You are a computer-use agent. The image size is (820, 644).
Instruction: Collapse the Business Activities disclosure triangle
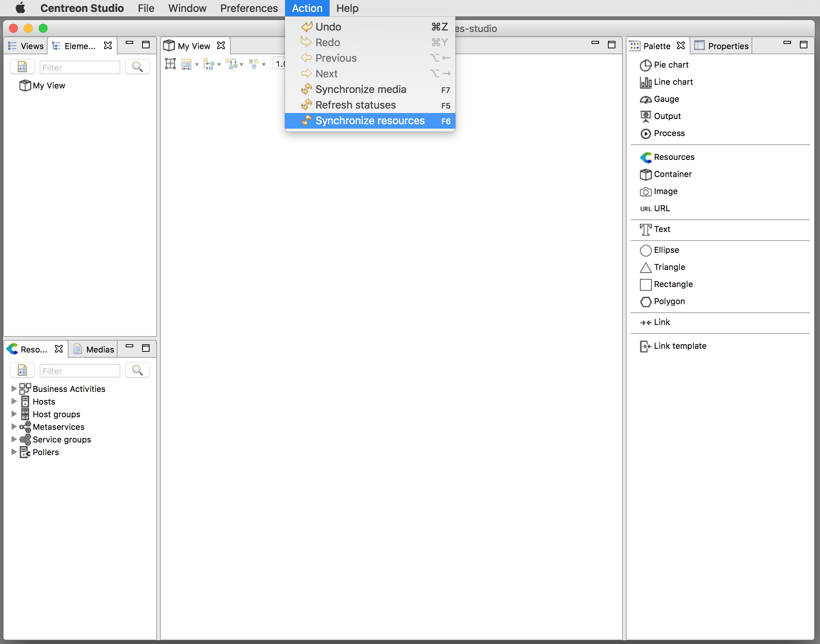click(14, 388)
